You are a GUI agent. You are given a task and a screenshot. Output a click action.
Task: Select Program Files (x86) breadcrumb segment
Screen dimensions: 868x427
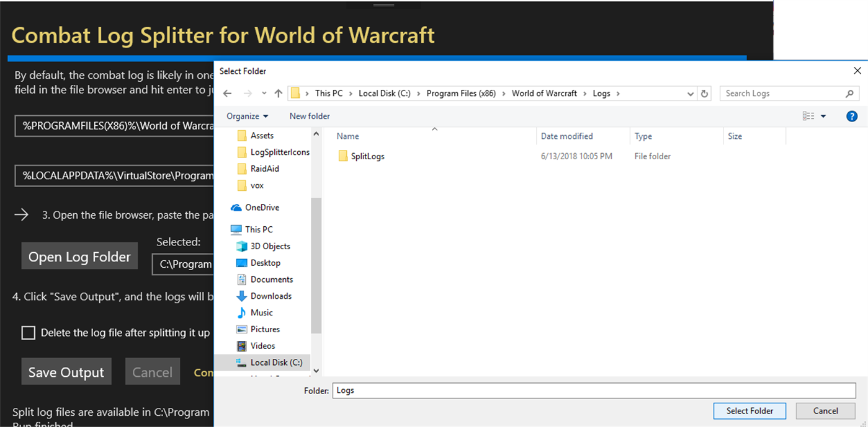click(x=461, y=94)
